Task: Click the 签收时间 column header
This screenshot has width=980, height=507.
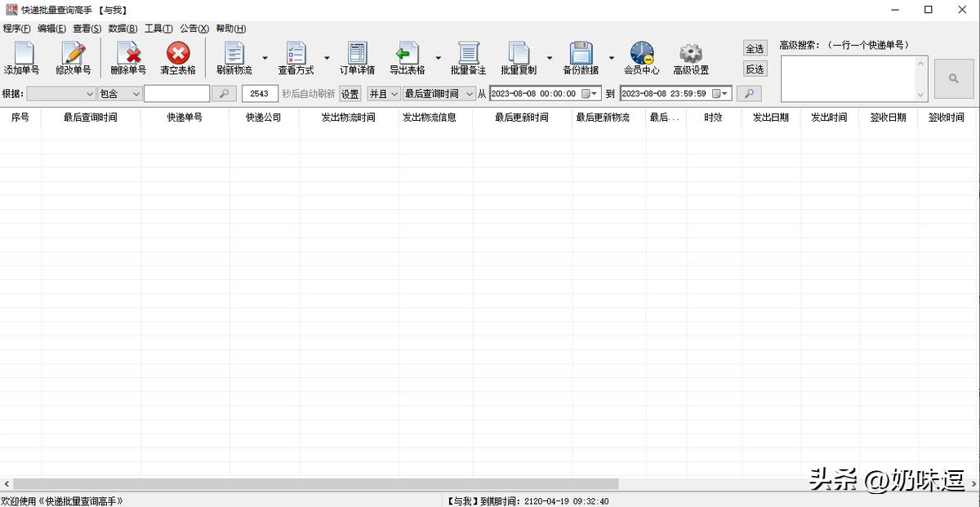Action: point(947,118)
